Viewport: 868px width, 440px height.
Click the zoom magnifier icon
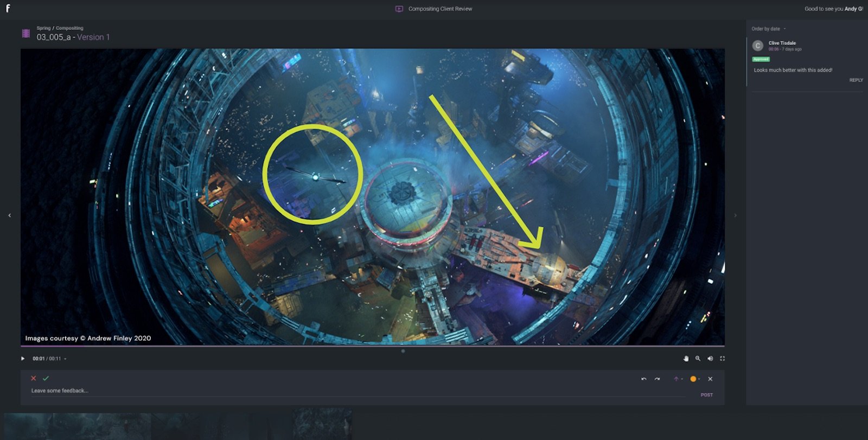click(x=698, y=359)
